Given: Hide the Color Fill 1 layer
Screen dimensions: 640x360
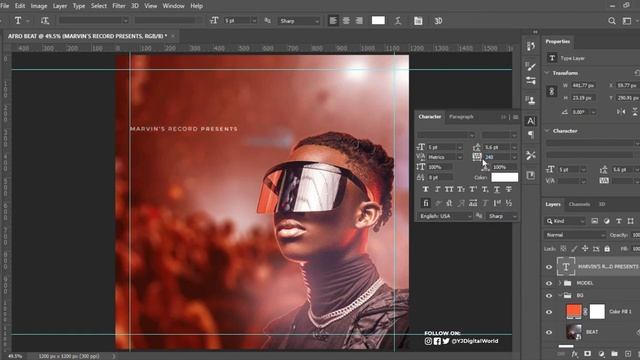Looking at the screenshot, I should 549,312.
